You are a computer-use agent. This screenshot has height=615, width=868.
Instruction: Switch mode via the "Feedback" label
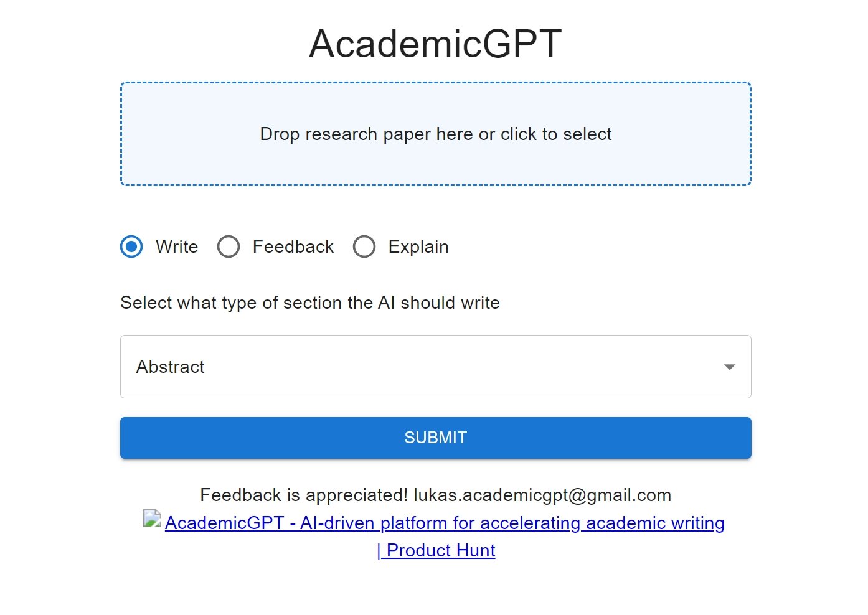click(x=293, y=246)
